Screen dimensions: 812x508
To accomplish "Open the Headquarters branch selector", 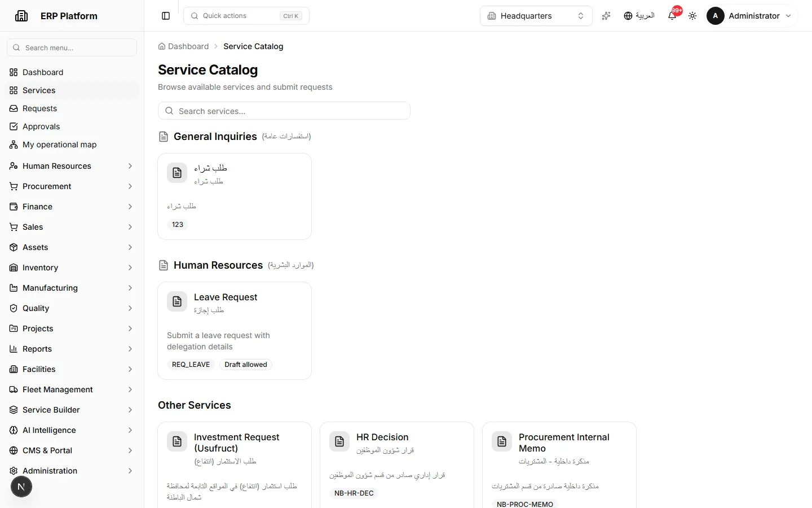I will (536, 16).
